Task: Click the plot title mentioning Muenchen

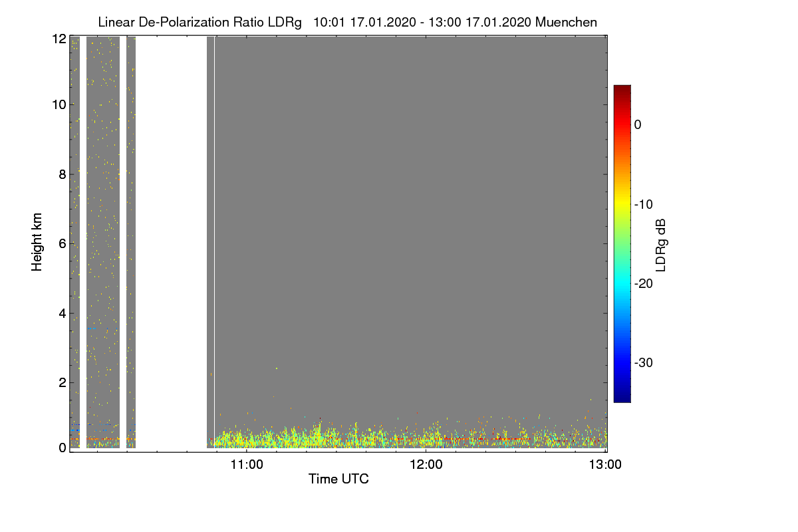Action: [x=347, y=22]
